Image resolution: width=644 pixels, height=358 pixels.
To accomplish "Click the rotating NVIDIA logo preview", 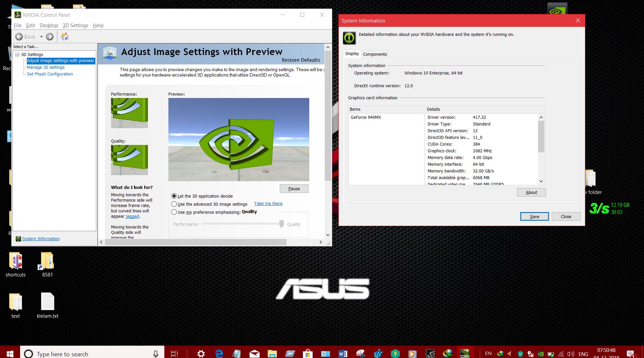I will point(239,140).
